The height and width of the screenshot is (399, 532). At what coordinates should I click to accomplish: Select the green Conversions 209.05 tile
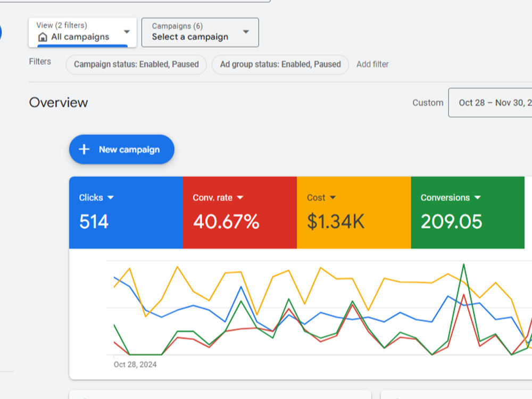[468, 212]
